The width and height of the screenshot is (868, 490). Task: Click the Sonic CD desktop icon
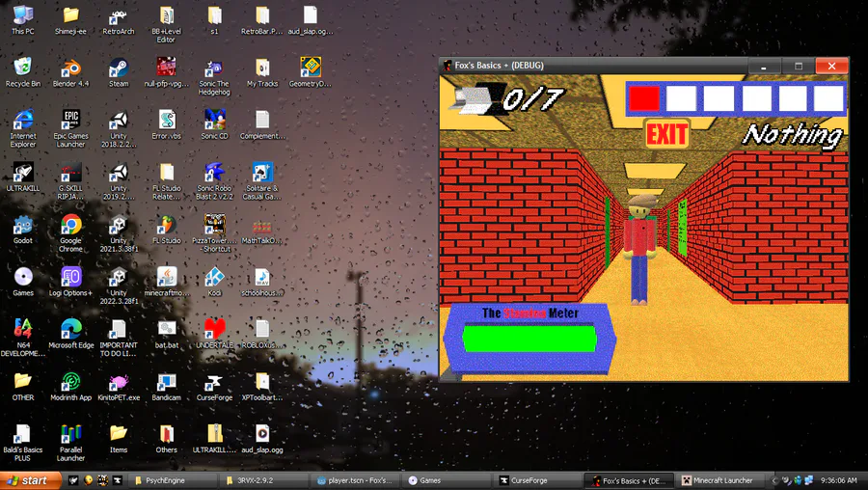coord(214,124)
